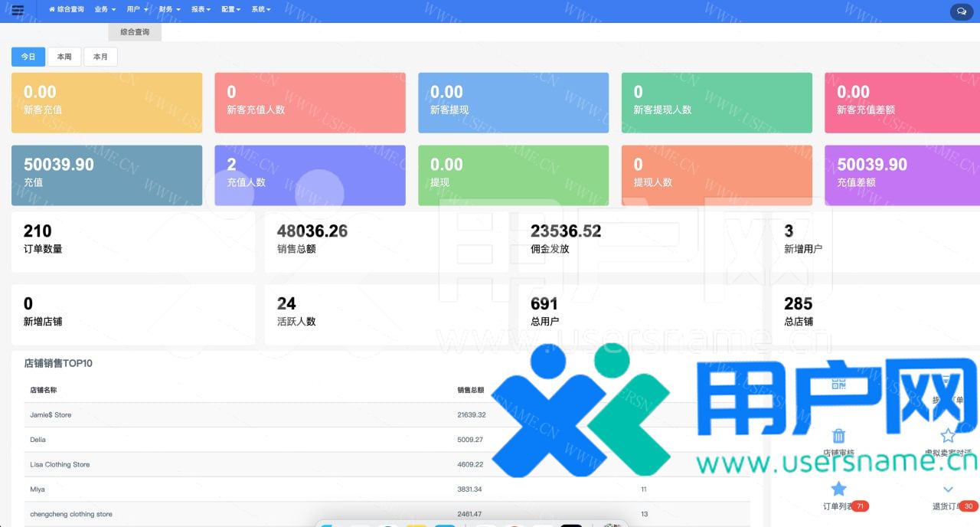Open the 报表 dropdown menu

pyautogui.click(x=198, y=11)
